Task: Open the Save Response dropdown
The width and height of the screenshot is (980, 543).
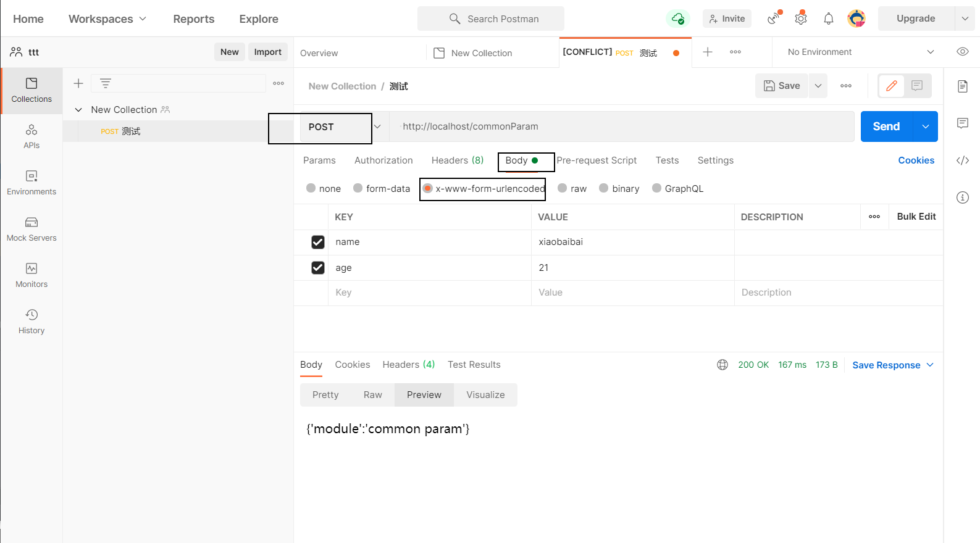Action: tap(893, 365)
